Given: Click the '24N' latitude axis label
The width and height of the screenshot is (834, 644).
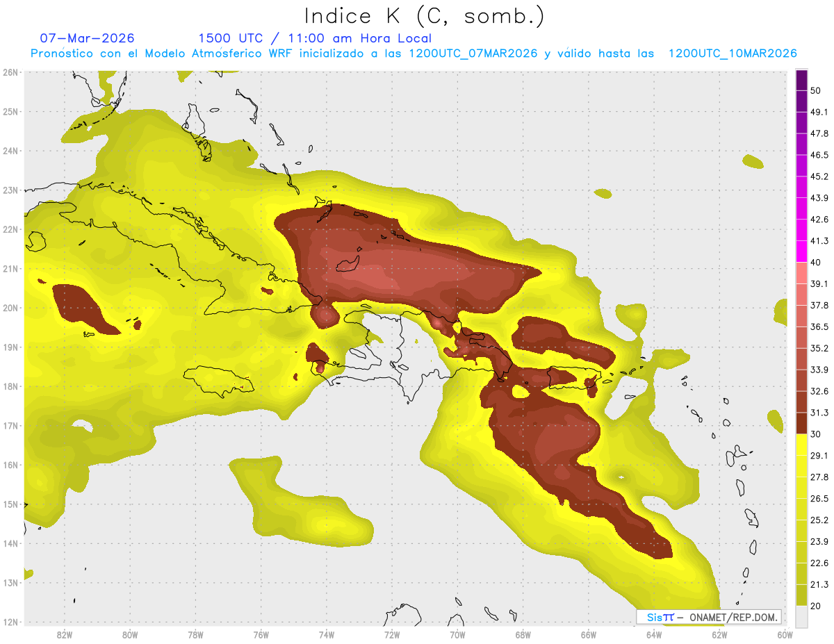Looking at the screenshot, I should [10, 151].
